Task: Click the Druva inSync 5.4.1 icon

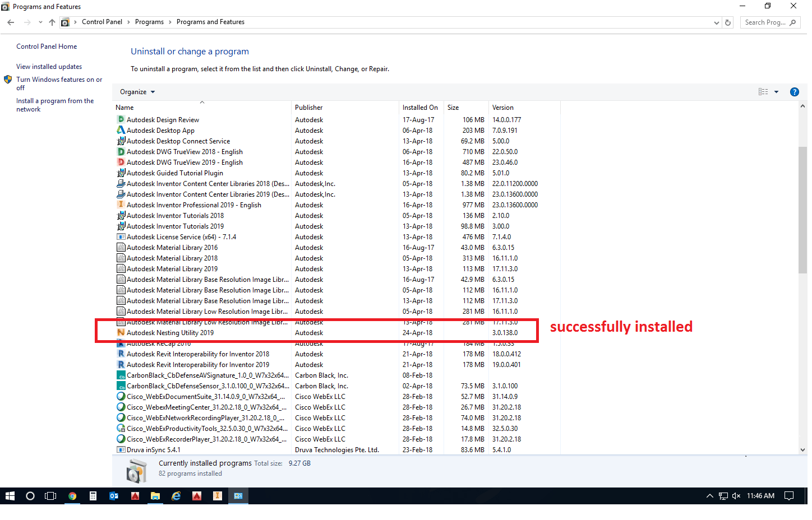Action: 121,449
